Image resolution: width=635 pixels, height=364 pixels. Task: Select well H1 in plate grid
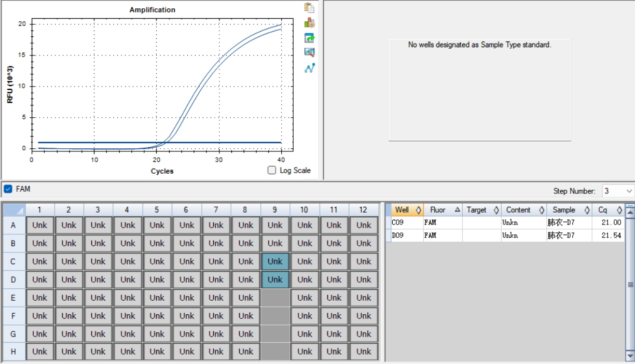(x=39, y=352)
